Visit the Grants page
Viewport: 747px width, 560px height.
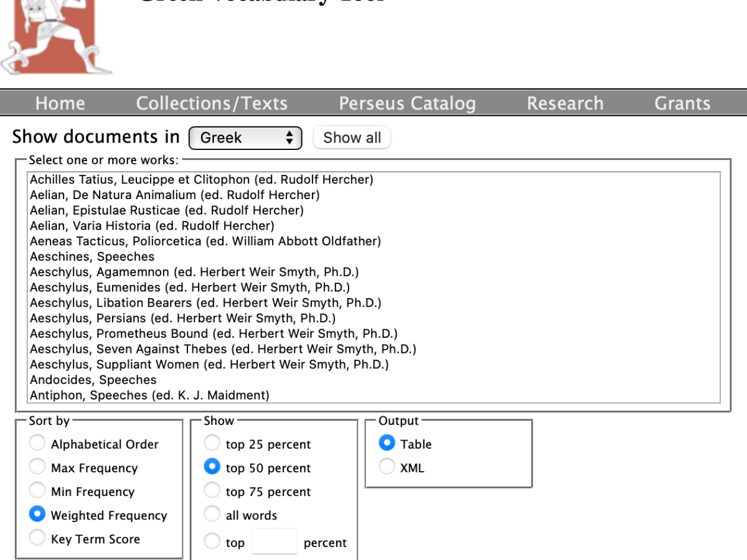click(682, 103)
